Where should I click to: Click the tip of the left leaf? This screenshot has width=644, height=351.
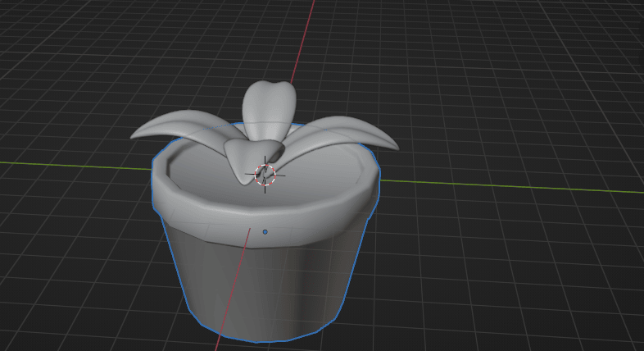click(135, 135)
